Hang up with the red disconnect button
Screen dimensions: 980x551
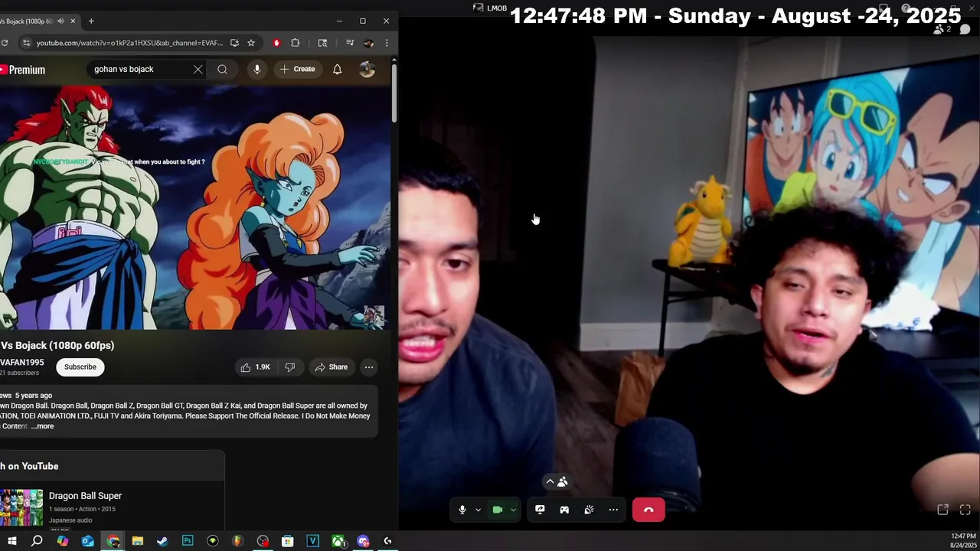coord(648,510)
